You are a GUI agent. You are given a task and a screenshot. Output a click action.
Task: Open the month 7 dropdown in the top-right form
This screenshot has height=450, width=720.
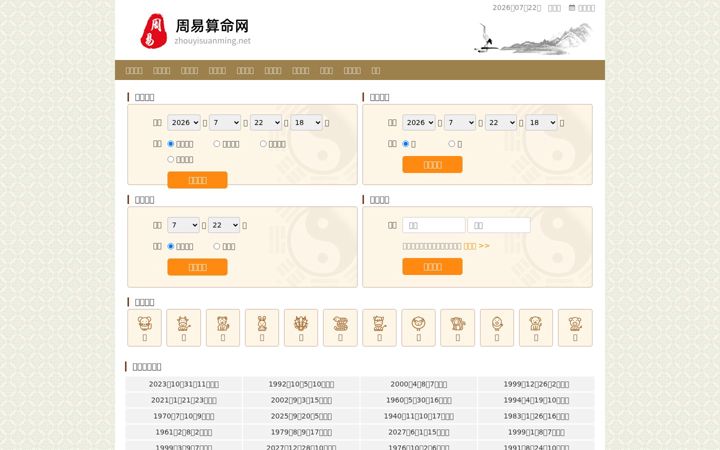pyautogui.click(x=460, y=123)
